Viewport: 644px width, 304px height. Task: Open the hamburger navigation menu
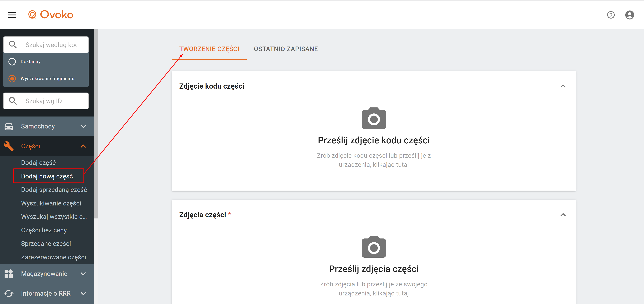click(x=12, y=15)
